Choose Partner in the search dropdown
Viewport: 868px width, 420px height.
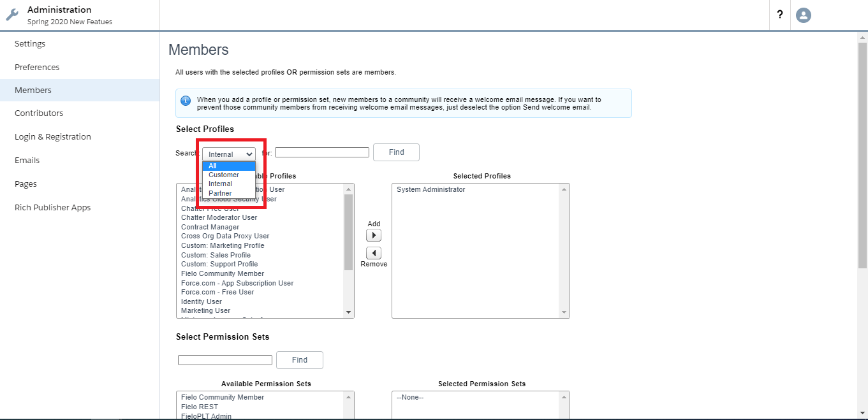pos(228,193)
